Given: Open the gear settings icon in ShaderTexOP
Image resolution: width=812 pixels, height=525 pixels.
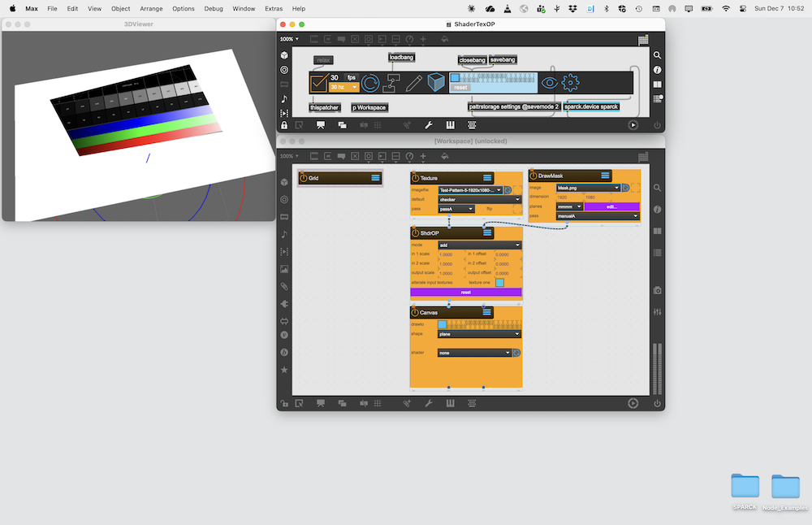Looking at the screenshot, I should click(570, 83).
